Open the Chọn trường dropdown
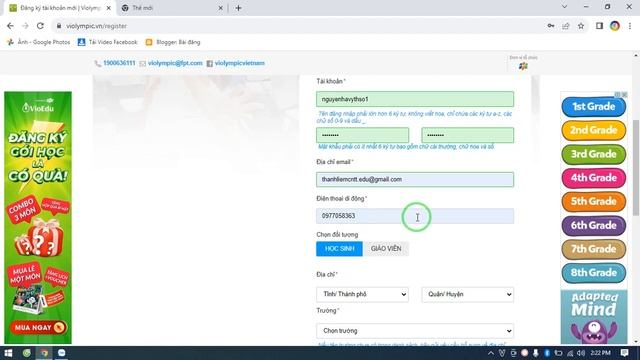 coord(415,331)
